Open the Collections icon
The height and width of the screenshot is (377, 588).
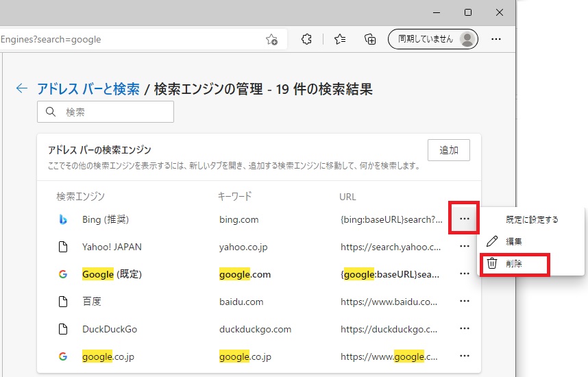coord(370,39)
